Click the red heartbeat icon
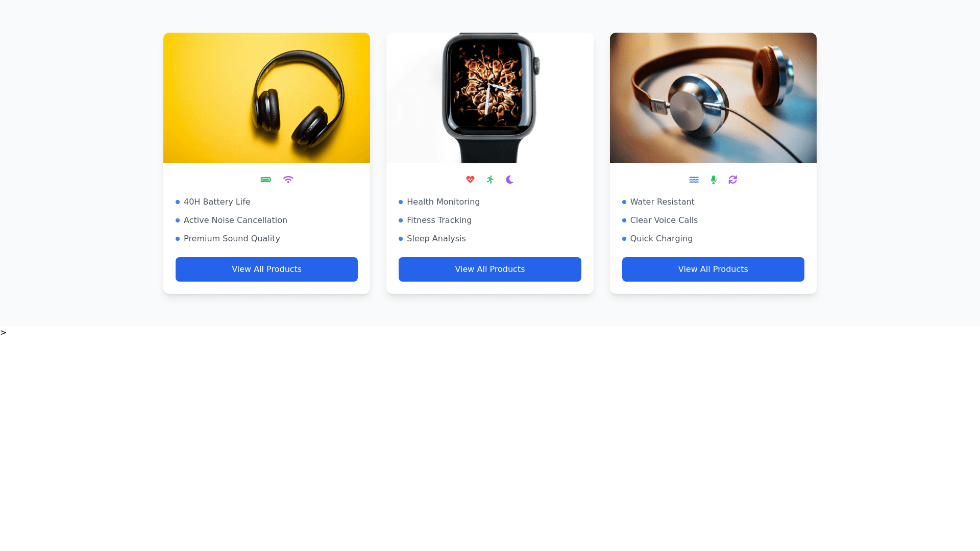980x551 pixels. click(x=470, y=180)
